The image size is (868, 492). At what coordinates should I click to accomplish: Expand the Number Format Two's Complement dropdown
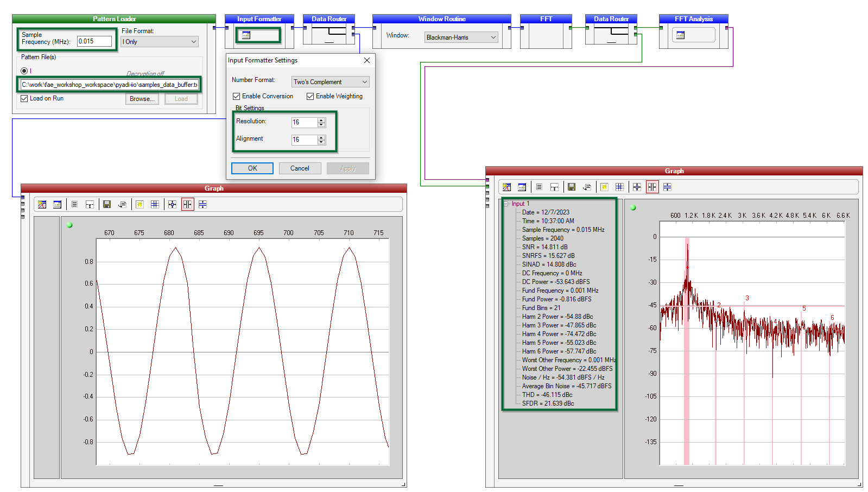click(330, 82)
